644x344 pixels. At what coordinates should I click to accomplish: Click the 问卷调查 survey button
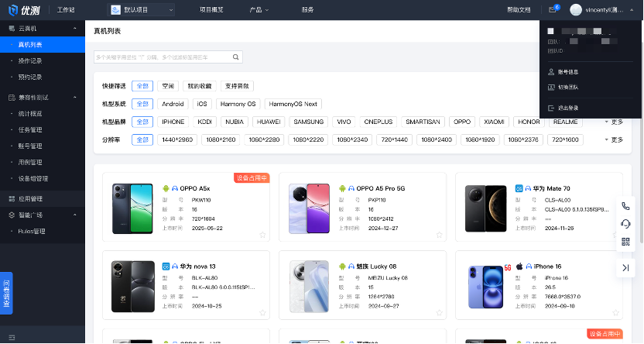pyautogui.click(x=6, y=294)
